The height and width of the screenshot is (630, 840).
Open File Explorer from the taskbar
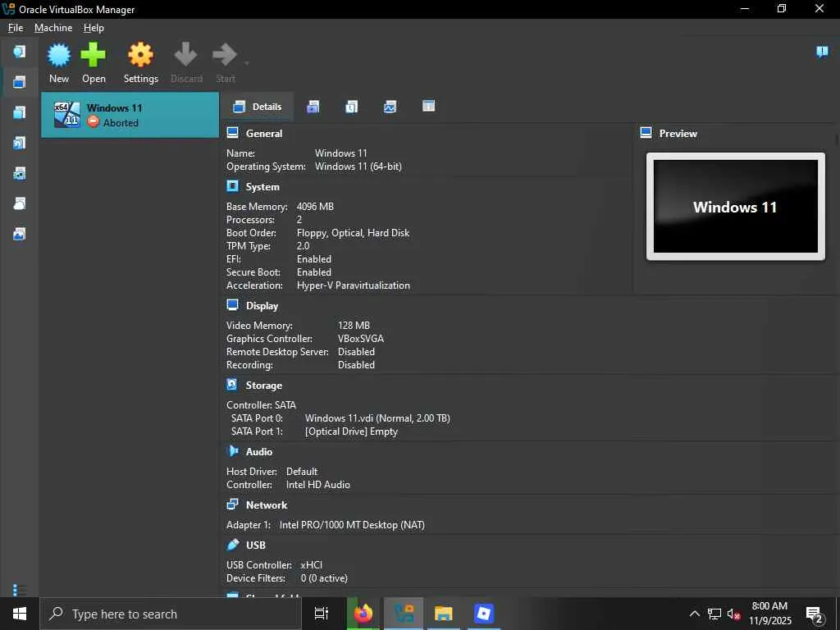click(444, 614)
